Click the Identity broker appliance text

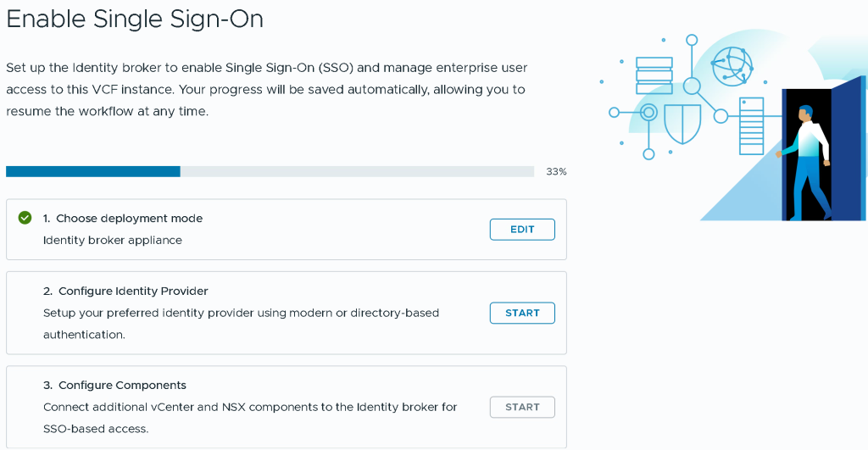click(x=113, y=240)
